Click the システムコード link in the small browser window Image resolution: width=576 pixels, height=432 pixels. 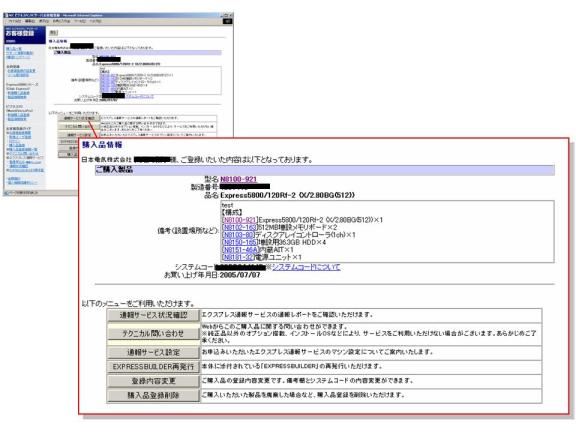pyautogui.click(x=140, y=96)
